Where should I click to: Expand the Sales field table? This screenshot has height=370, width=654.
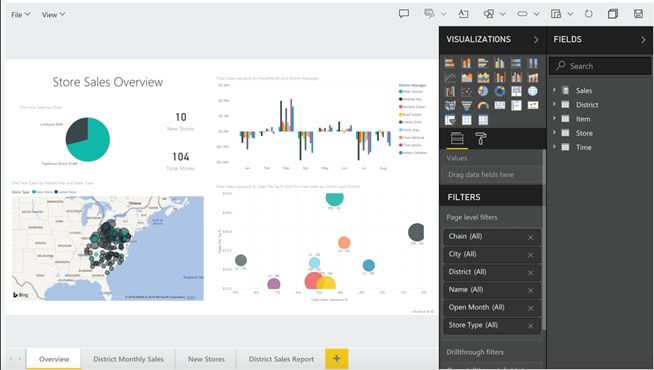(x=554, y=90)
